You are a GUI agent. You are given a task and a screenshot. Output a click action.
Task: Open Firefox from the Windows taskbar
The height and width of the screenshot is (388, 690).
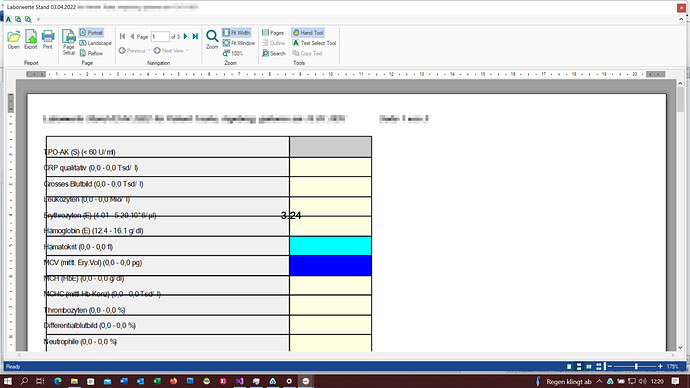tap(173, 381)
